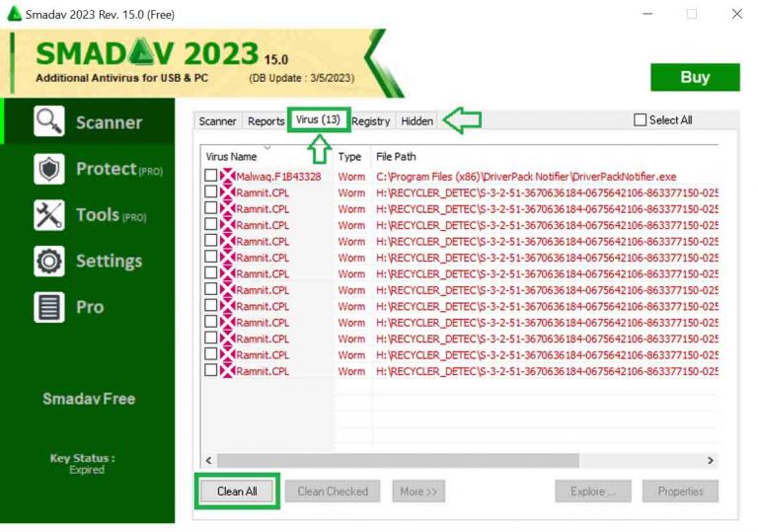Screen dimensions: 758x532
Task: Click the green Buy button
Action: [695, 77]
